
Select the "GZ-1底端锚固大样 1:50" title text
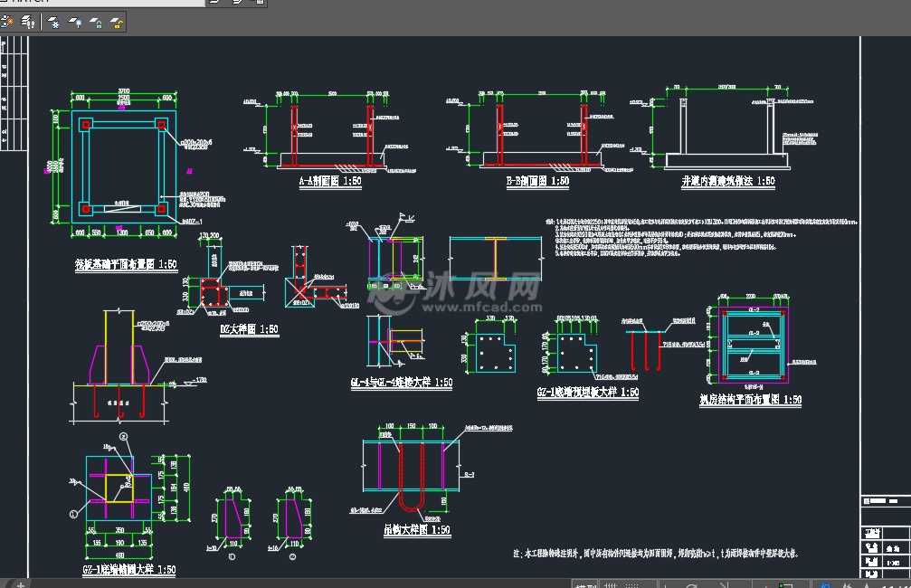coord(129,569)
